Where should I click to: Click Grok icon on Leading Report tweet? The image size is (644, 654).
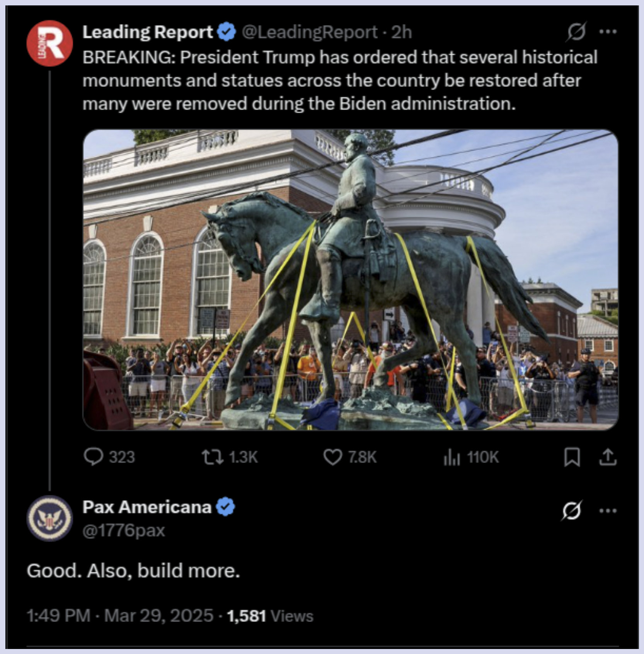pyautogui.click(x=576, y=32)
